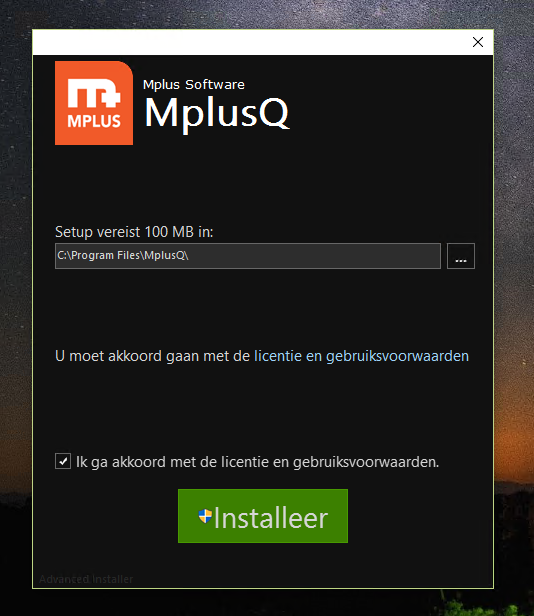Viewport: 534px width, 616px height.
Task: Open the 'licentie en gebruiksvoorwaarden' link
Action: pyautogui.click(x=361, y=356)
